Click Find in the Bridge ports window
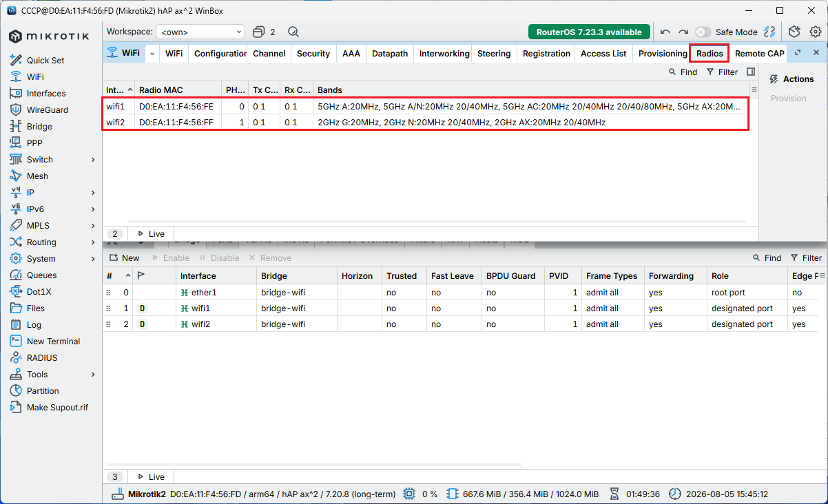This screenshot has width=828, height=504. (x=767, y=258)
